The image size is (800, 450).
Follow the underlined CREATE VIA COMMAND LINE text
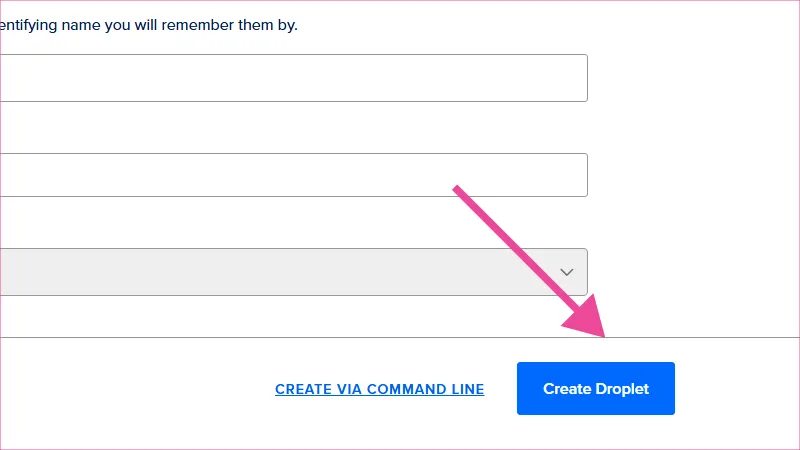tap(379, 389)
